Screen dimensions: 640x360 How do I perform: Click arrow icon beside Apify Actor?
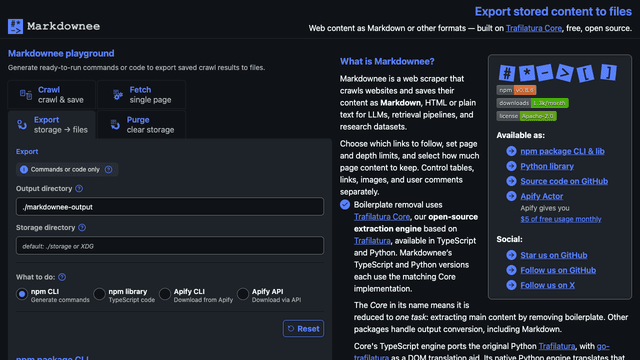pyautogui.click(x=511, y=196)
